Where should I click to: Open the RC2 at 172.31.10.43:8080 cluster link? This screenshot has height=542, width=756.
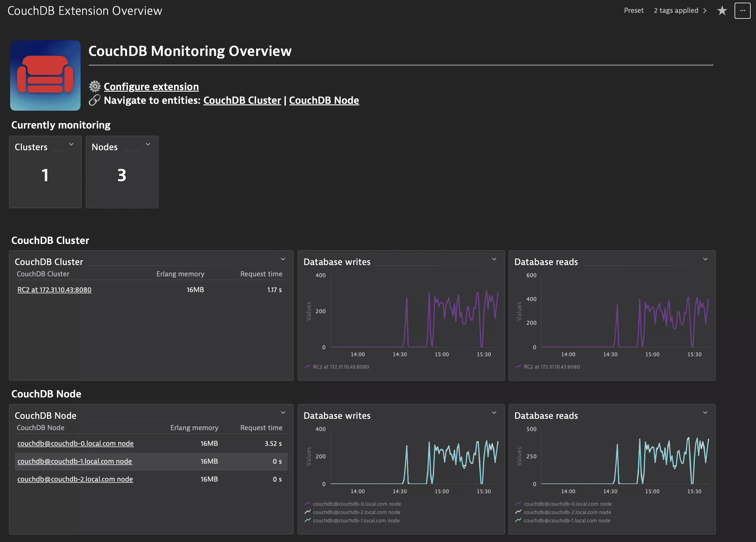tap(54, 290)
